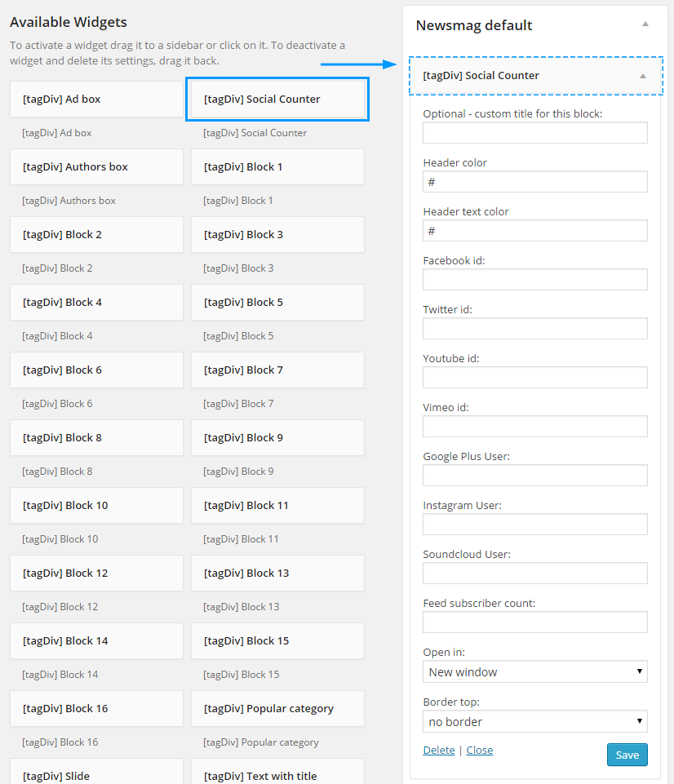Viewport: 674px width, 784px height.
Task: Select the [tagDiv] Social Counter available widget
Action: coord(277,100)
